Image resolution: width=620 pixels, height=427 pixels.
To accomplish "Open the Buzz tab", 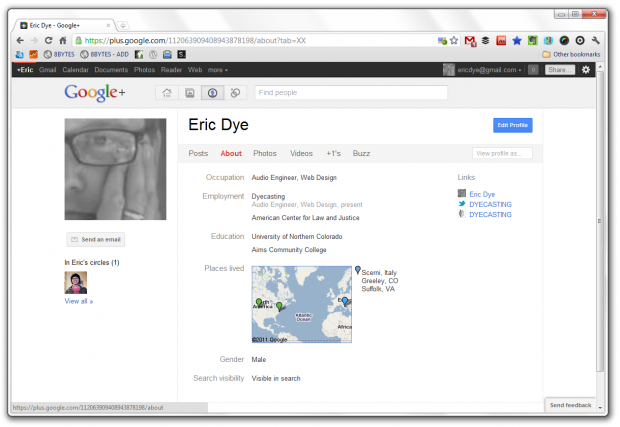I will click(x=361, y=153).
